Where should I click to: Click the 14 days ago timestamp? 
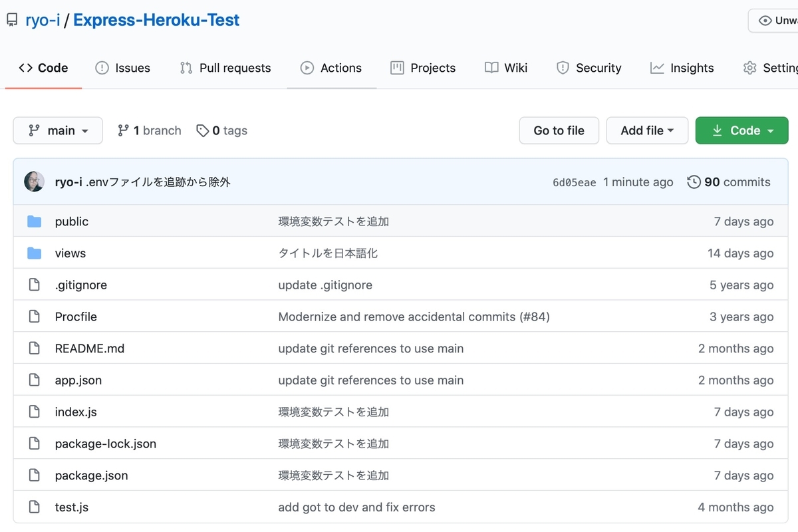(x=741, y=253)
